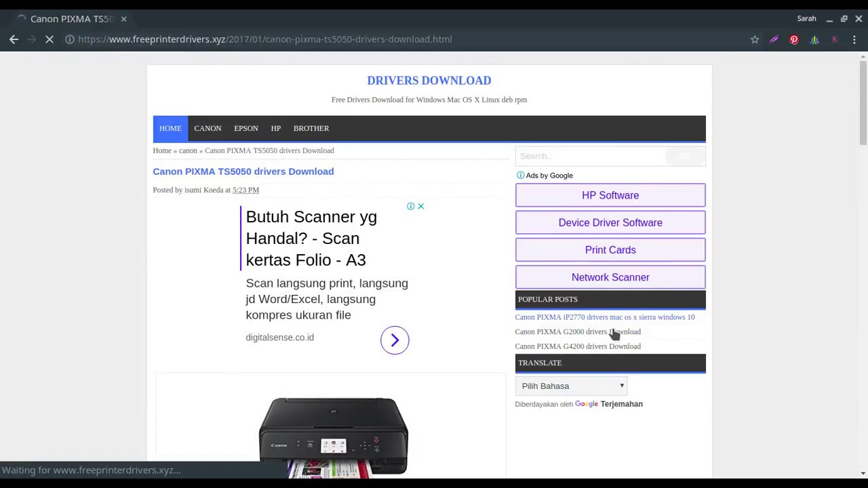Select the Canon PIXMA TS5050 browser tab
868x488 pixels.
coord(71,19)
